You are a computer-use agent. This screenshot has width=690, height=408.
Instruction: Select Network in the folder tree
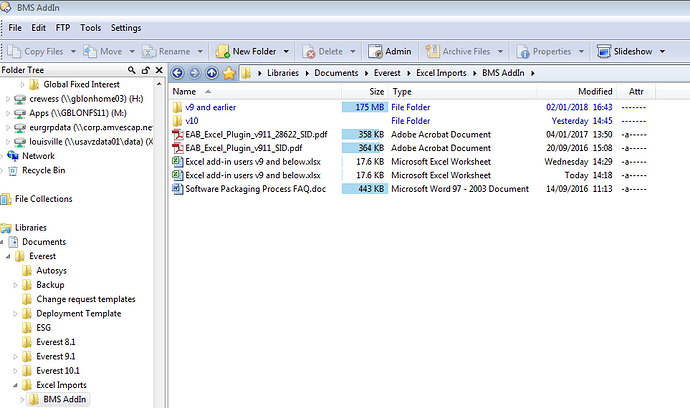[38, 156]
